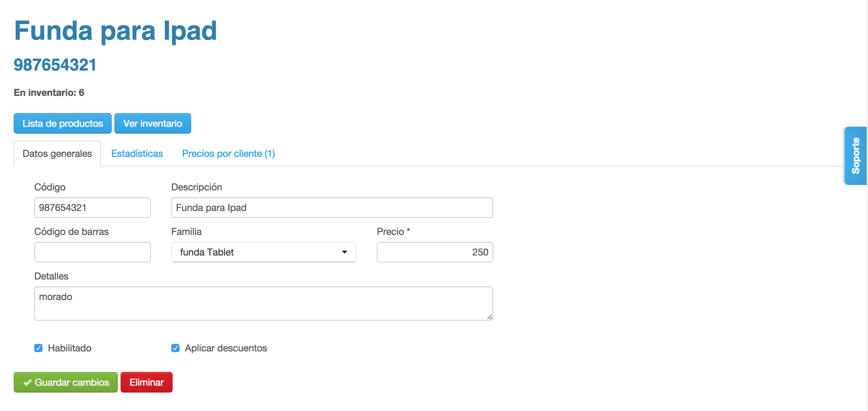Open the Precios por cliente (1) tab
The image size is (868, 411).
[x=228, y=153]
